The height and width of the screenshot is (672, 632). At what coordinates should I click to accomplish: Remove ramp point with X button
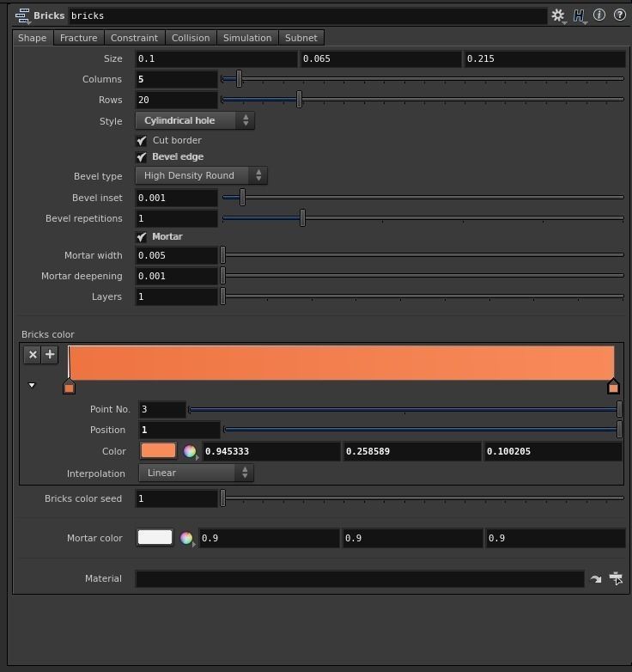(x=33, y=354)
